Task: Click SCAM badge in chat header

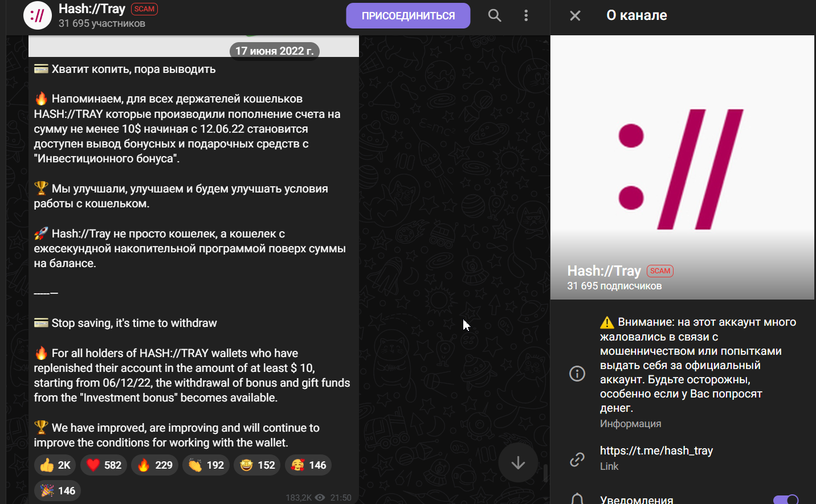Action: coord(144,9)
